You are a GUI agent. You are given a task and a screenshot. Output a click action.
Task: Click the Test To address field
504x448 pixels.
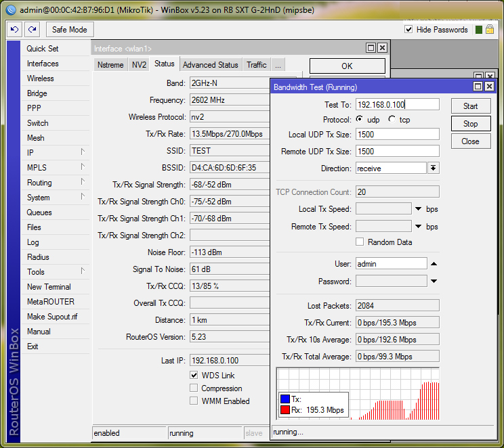(x=397, y=105)
